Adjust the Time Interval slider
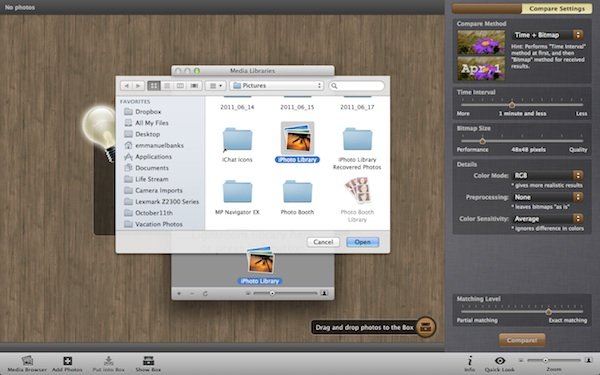The width and height of the screenshot is (600, 375). click(512, 105)
